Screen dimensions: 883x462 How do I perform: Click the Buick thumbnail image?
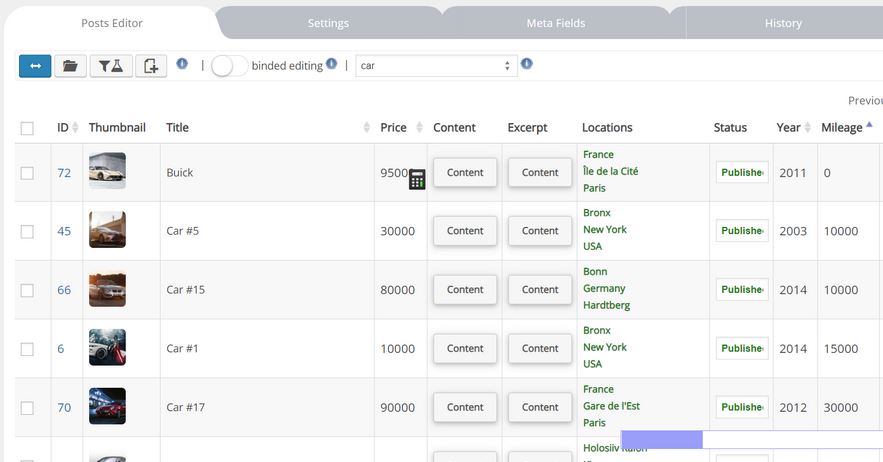pyautogui.click(x=108, y=170)
